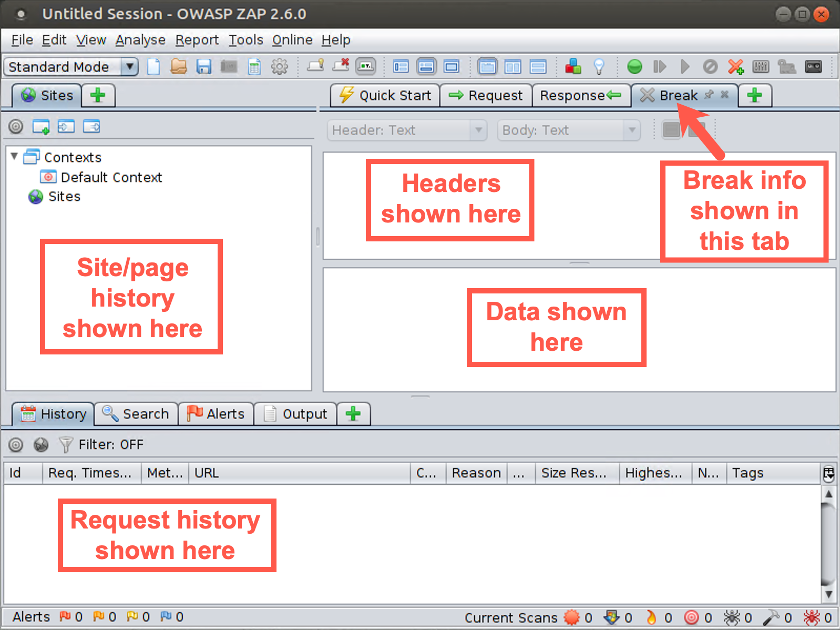Open the Body: Text view dropdown
The width and height of the screenshot is (840, 630).
[569, 130]
